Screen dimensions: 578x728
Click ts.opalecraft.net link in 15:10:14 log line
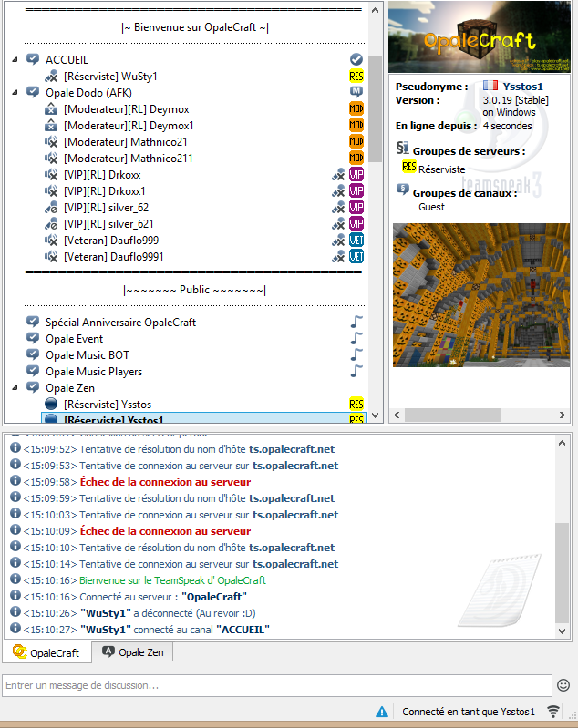pyautogui.click(x=295, y=564)
